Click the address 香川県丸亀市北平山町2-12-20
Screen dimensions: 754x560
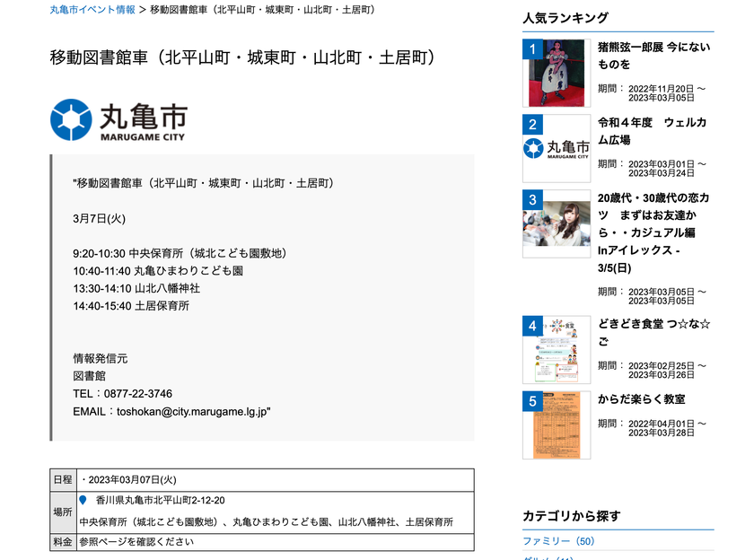click(160, 501)
